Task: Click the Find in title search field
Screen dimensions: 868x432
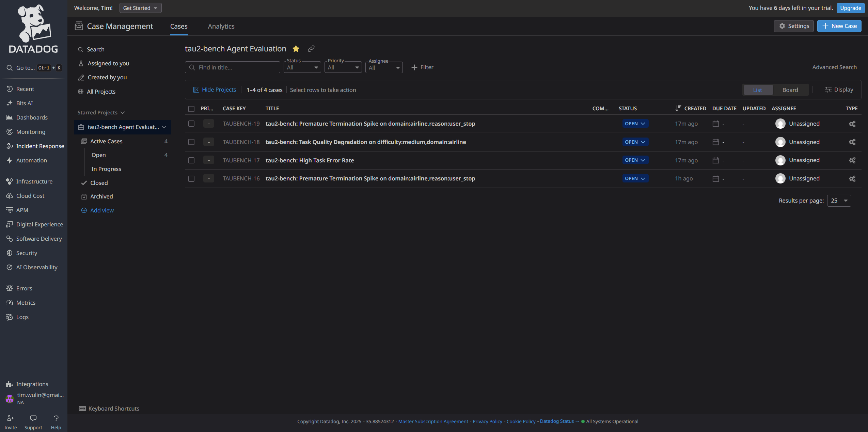Action: click(x=233, y=67)
